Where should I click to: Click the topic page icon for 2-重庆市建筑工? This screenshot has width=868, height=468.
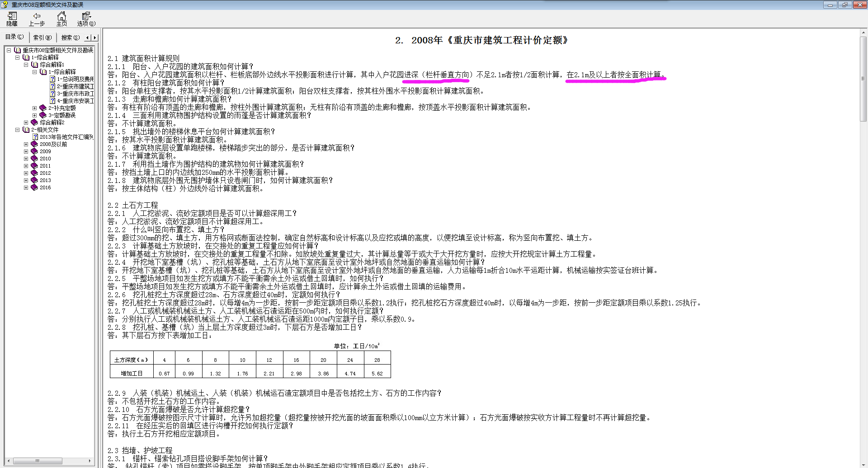click(x=52, y=86)
